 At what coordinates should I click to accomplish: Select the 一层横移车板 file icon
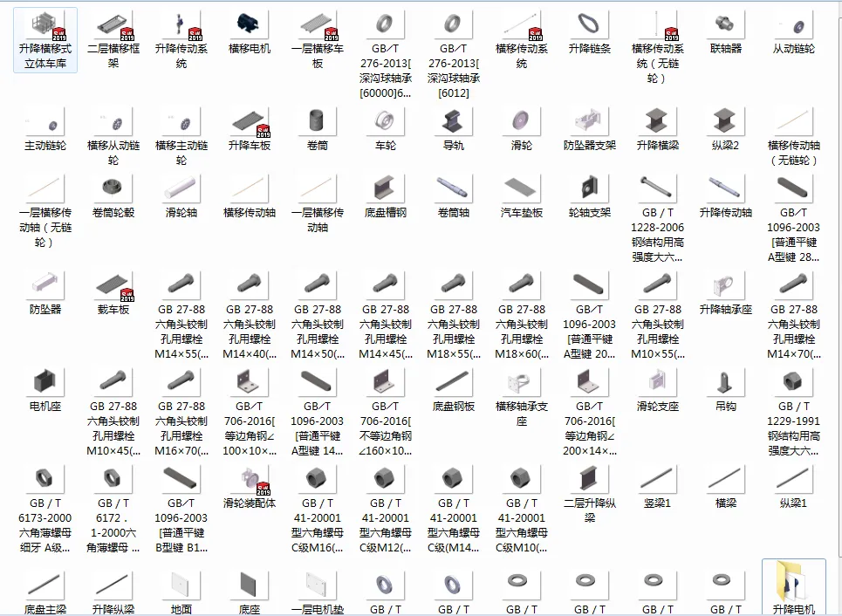tap(318, 25)
